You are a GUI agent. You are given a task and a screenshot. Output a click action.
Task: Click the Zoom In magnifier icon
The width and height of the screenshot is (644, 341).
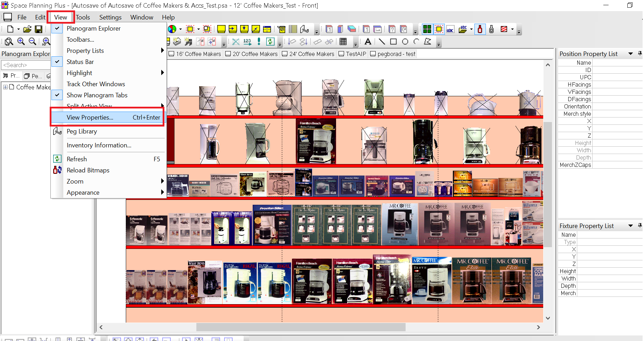(x=21, y=42)
